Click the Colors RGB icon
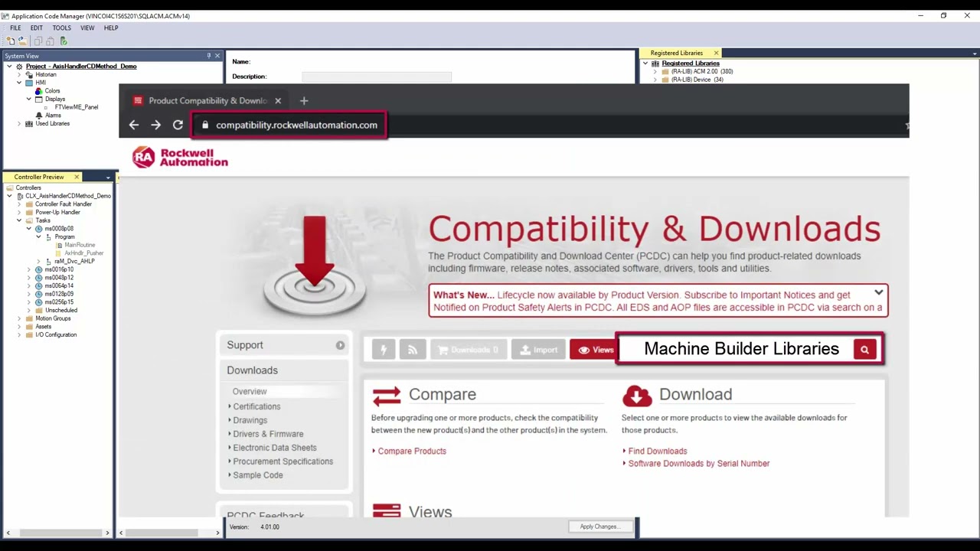The image size is (980, 551). pyautogui.click(x=39, y=91)
